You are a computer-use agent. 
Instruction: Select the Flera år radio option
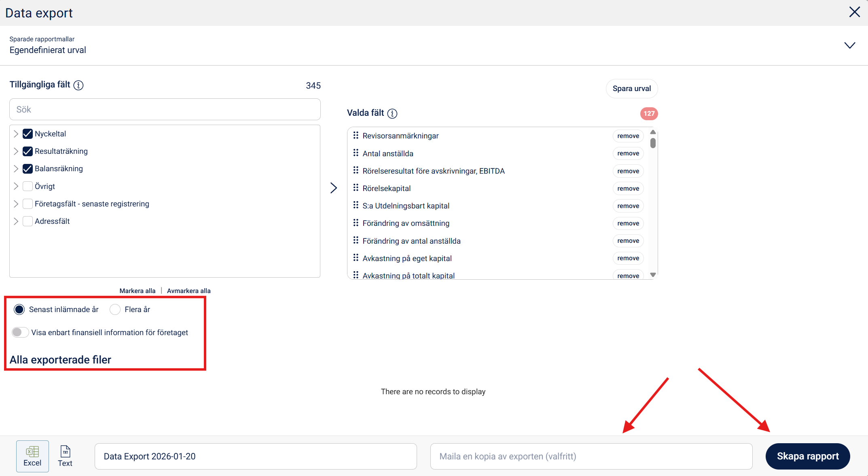[115, 310]
